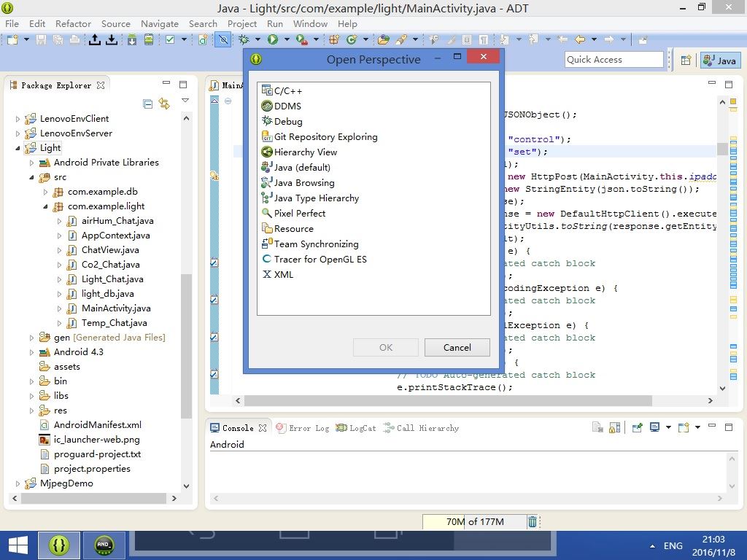
Task: Switch to the Error Log tab
Action: point(303,428)
